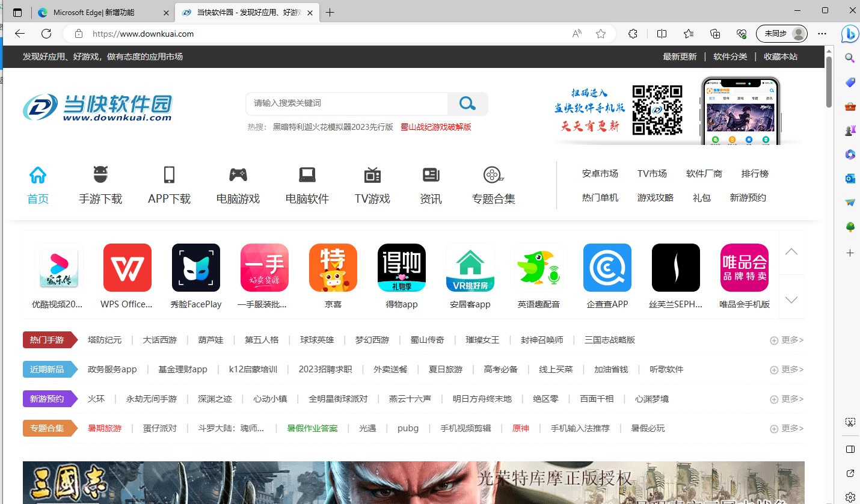Open Outlook in the Edge sidebar
This screenshot has height=504, width=860.
pyautogui.click(x=850, y=178)
